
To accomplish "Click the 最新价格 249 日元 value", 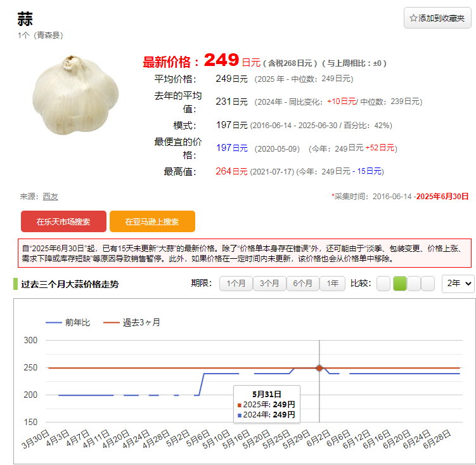I will (x=232, y=60).
